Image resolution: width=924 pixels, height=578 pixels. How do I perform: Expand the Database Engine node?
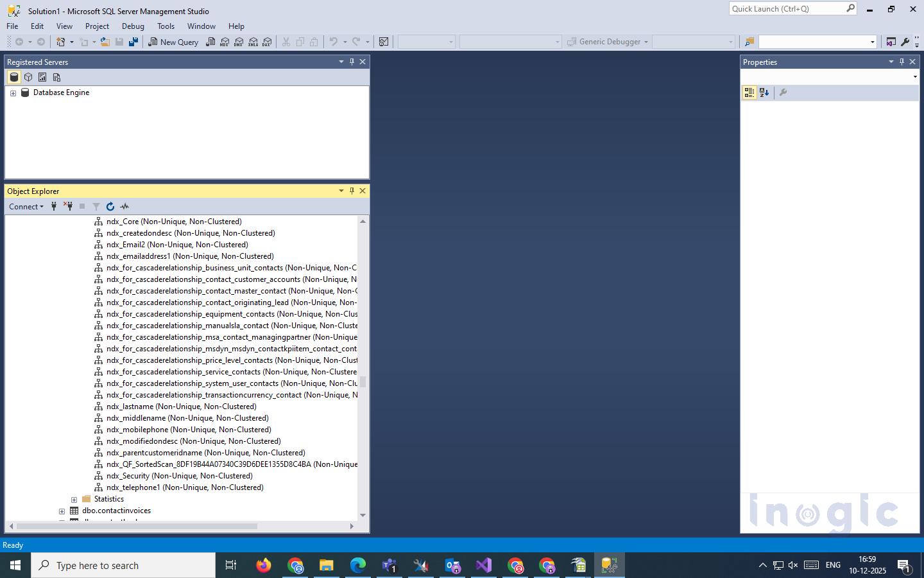pos(13,93)
